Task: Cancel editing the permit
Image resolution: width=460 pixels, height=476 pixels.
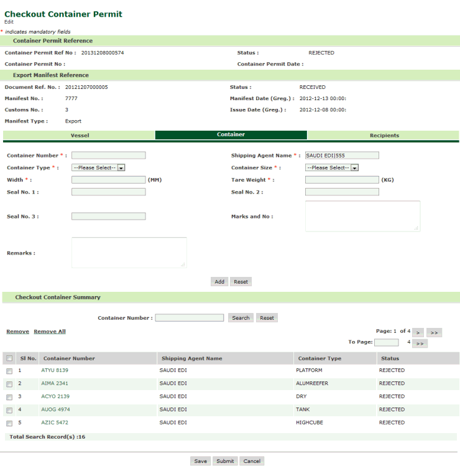Action: (252, 461)
